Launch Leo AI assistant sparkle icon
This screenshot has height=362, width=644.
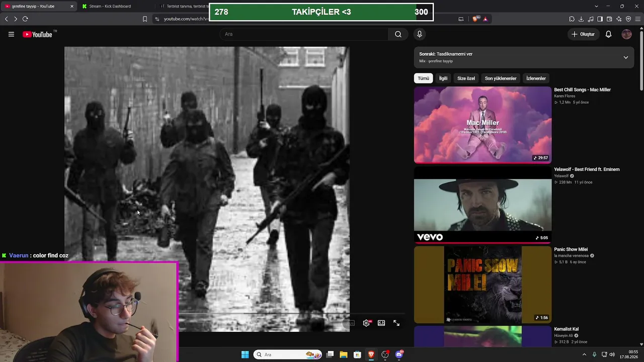pos(619,19)
